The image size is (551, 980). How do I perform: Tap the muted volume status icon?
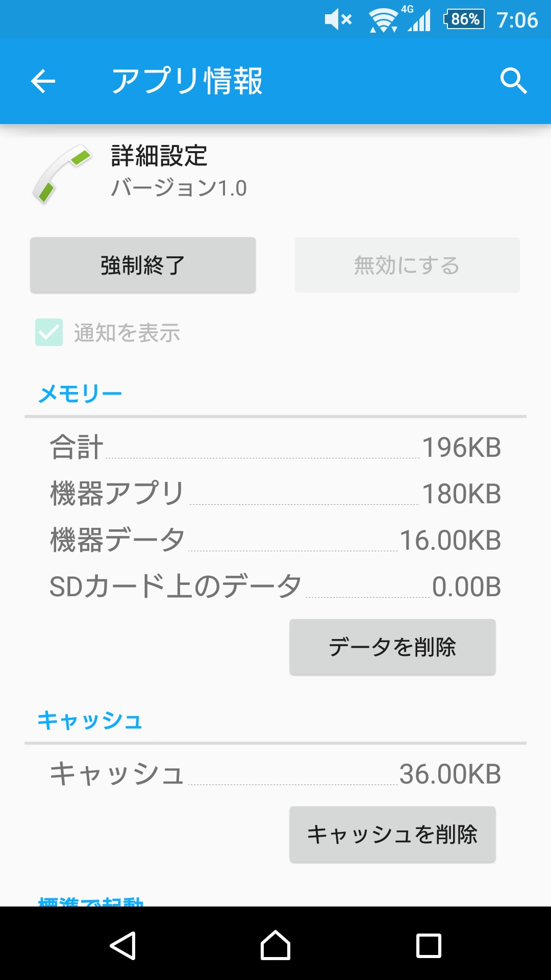338,20
